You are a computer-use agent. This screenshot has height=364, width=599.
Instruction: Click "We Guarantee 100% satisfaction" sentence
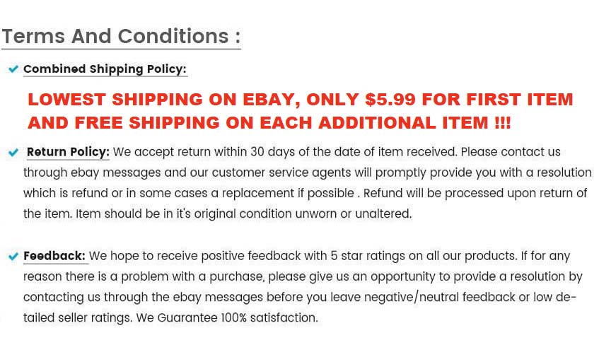pyautogui.click(x=228, y=318)
